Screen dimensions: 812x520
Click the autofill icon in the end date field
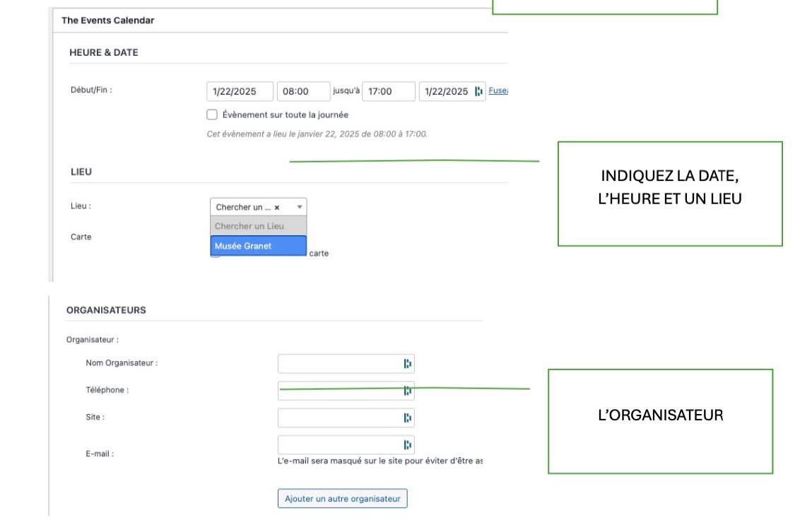pos(478,91)
